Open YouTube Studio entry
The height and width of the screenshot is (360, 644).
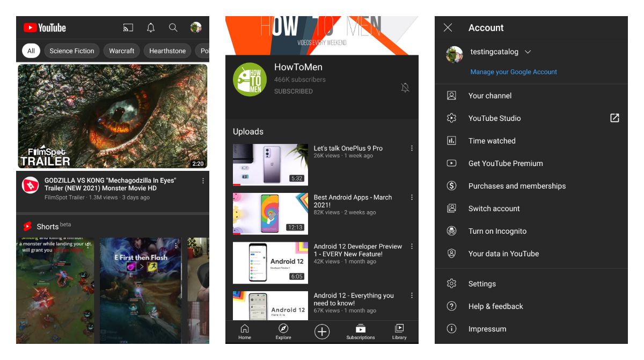click(x=531, y=118)
